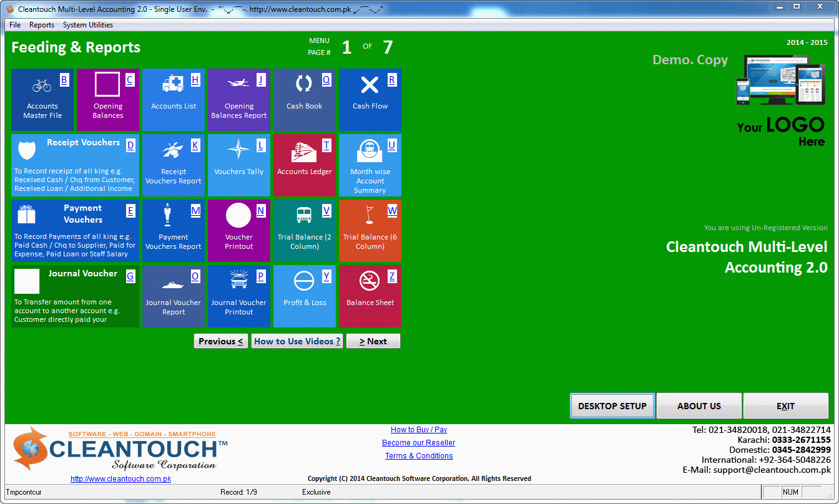Click the B shortcut letter on Accounts Master File
The width and height of the screenshot is (839, 504).
[64, 80]
